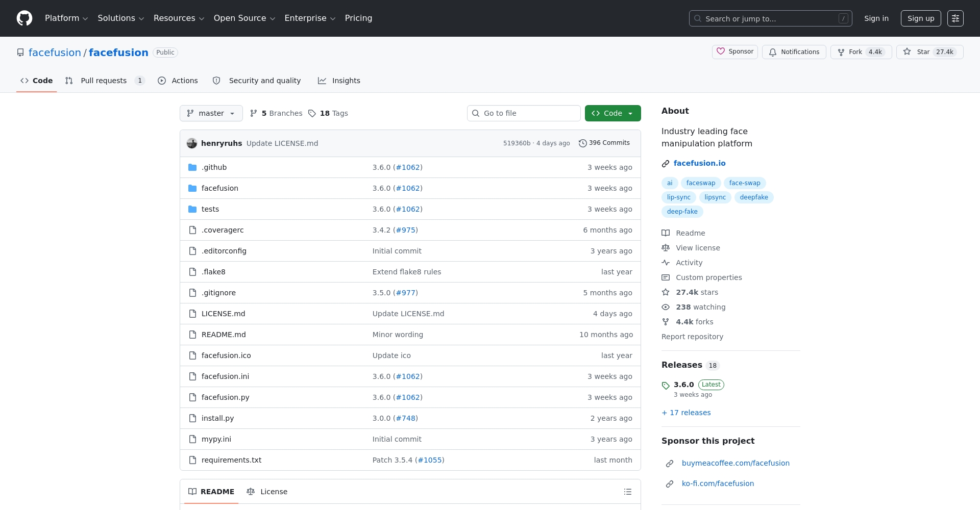Click the commit history clock icon
Image resolution: width=980 pixels, height=510 pixels.
pos(582,143)
